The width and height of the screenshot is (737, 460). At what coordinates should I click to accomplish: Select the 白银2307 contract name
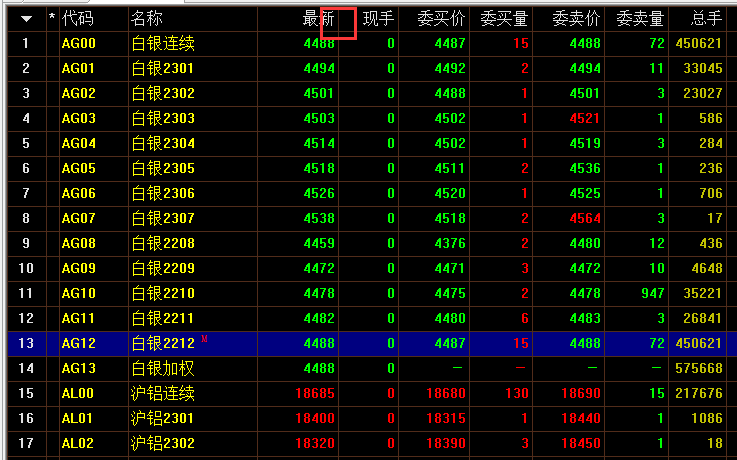tap(163, 218)
